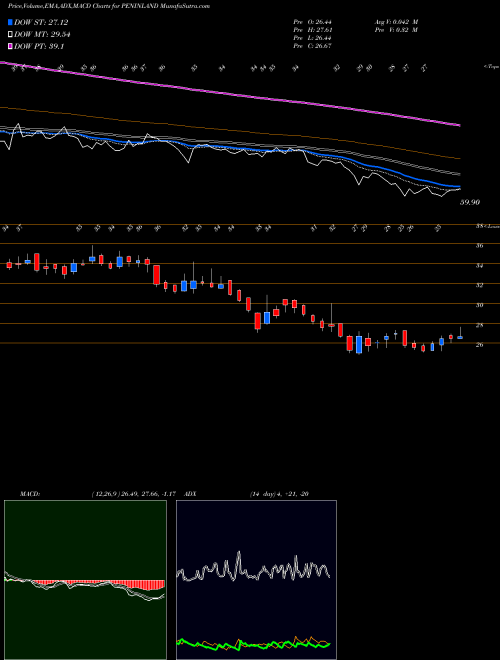Screen dimensions: 500x660
Task: Click the 32 price axis label
Action: (x=479, y=285)
